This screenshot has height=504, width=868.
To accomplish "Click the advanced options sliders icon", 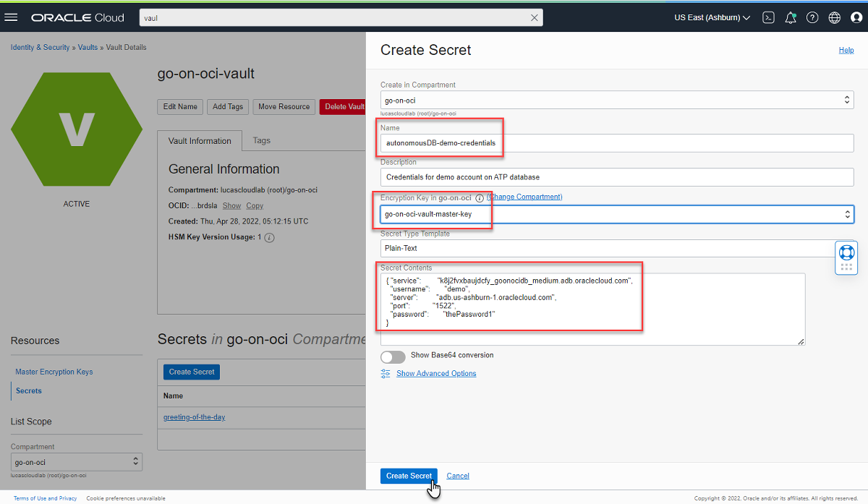I will pos(386,374).
